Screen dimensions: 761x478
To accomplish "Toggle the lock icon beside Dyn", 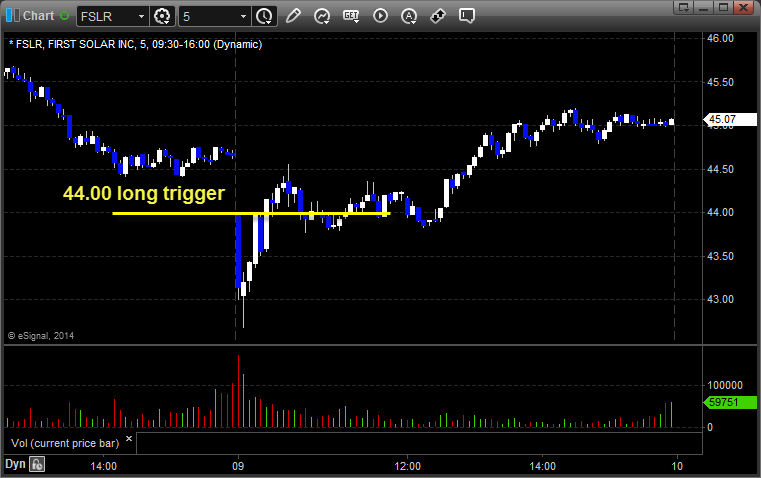I will click(x=37, y=464).
